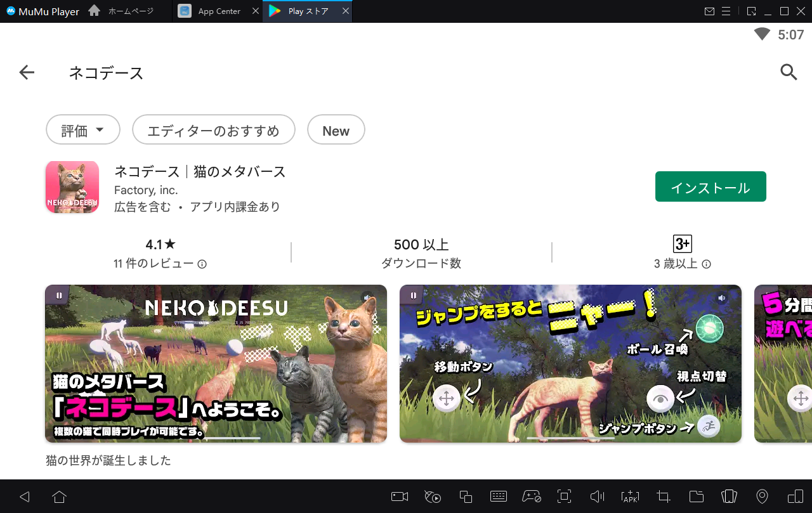812x513 pixels.
Task: Unmute the second preview video speaker
Action: 721,297
